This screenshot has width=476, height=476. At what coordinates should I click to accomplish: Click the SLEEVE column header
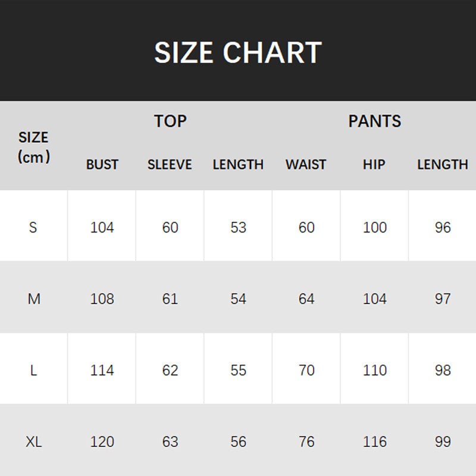click(170, 164)
